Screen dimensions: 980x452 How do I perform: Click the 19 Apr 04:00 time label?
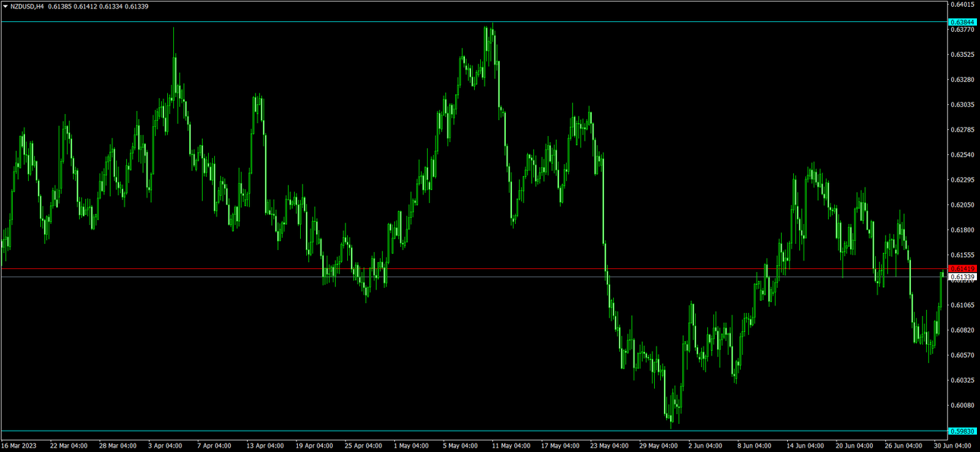pyautogui.click(x=314, y=446)
